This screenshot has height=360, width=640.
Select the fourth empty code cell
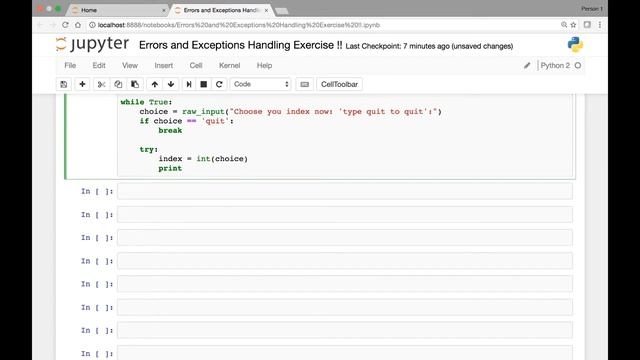click(345, 261)
